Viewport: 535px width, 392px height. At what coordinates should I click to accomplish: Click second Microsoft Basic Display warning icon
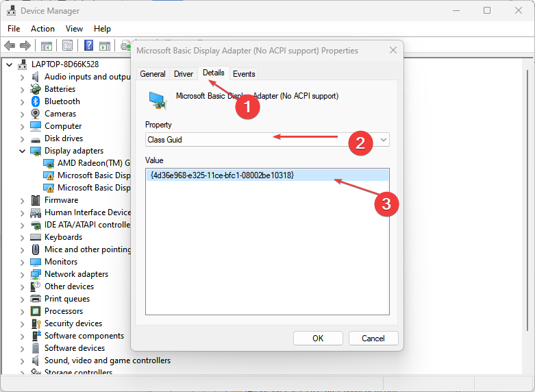49,188
